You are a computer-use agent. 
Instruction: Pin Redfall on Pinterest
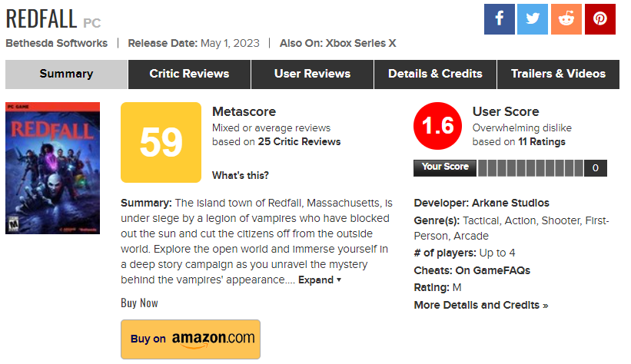click(600, 19)
